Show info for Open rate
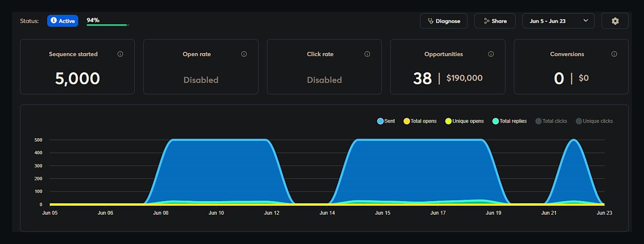This screenshot has width=644, height=244. click(x=244, y=54)
